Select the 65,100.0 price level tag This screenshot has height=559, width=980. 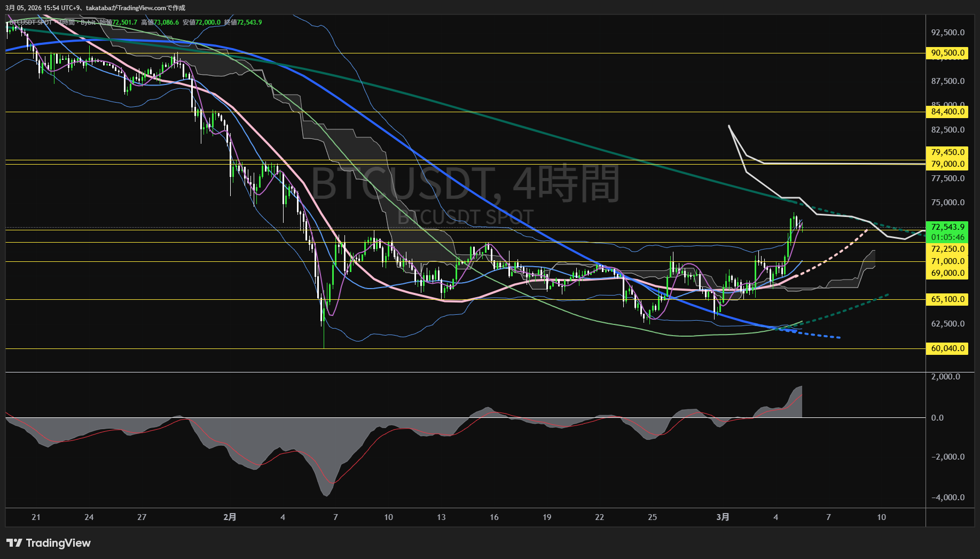click(x=947, y=299)
